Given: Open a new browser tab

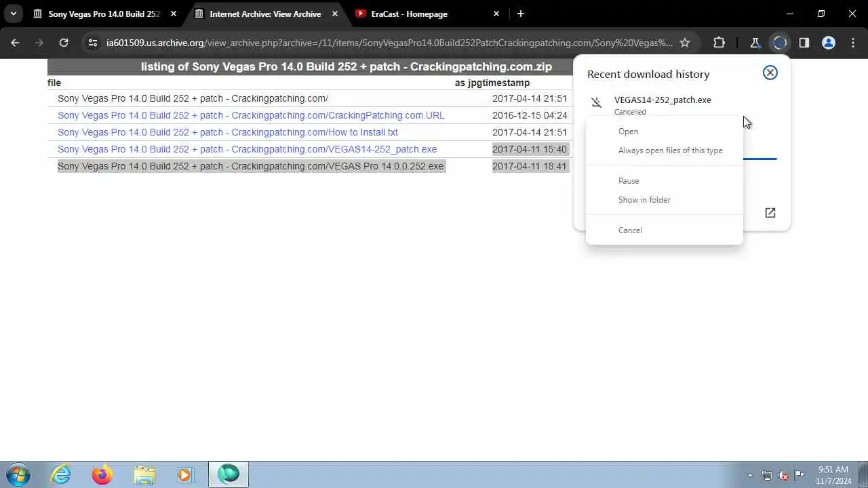Looking at the screenshot, I should (520, 14).
